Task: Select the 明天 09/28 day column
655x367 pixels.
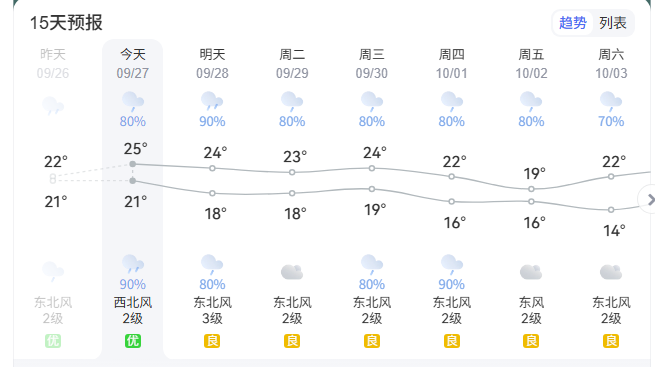Action: tap(212, 199)
